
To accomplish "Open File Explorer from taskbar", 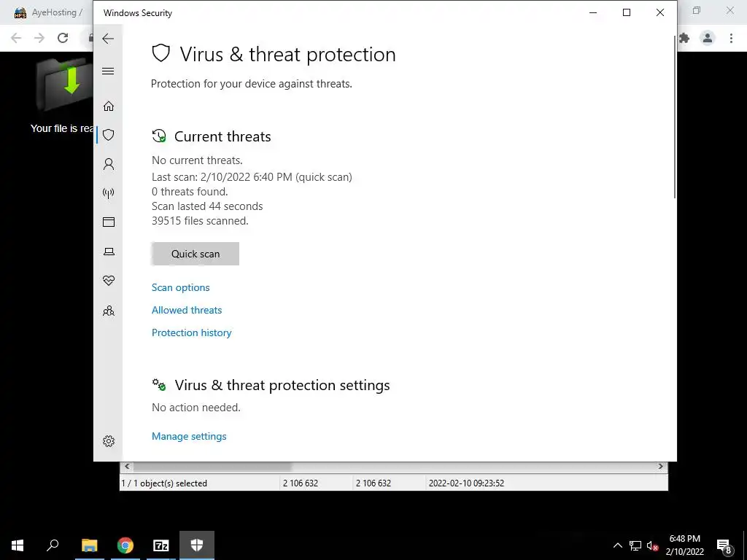I will [90, 545].
